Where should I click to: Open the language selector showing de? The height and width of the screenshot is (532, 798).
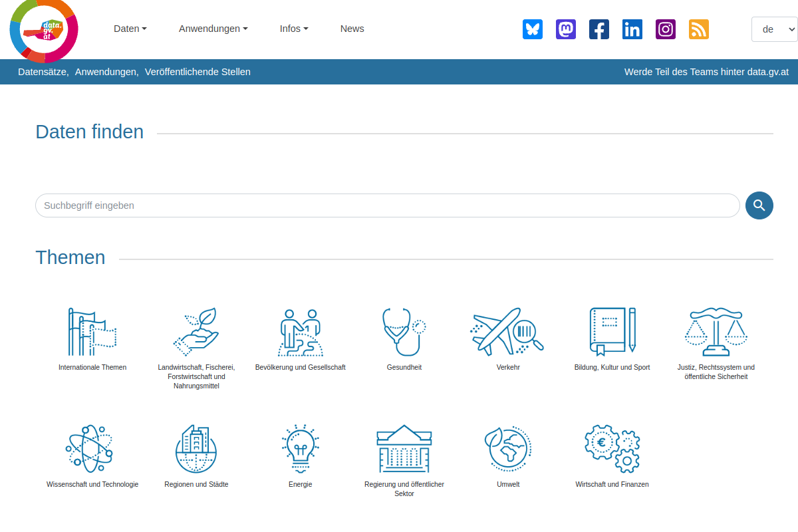[x=774, y=29]
